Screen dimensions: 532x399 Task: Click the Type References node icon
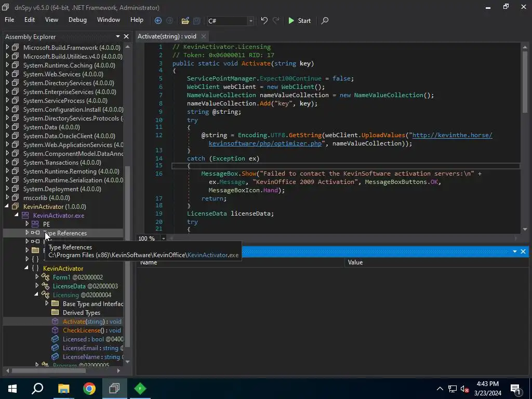click(x=35, y=233)
